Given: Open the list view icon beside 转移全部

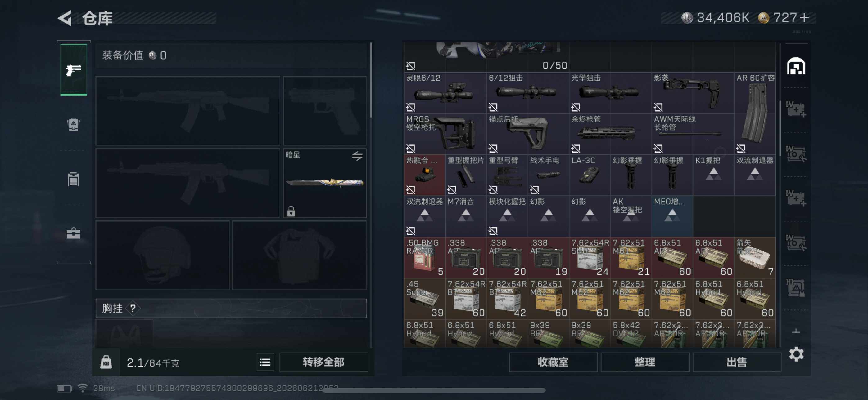Looking at the screenshot, I should pos(265,362).
